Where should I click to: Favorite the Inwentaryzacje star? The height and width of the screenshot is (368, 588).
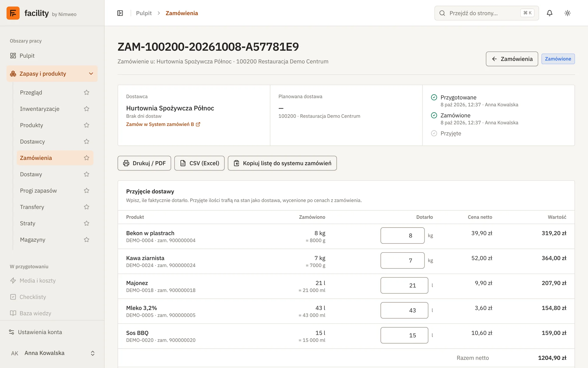[86, 109]
